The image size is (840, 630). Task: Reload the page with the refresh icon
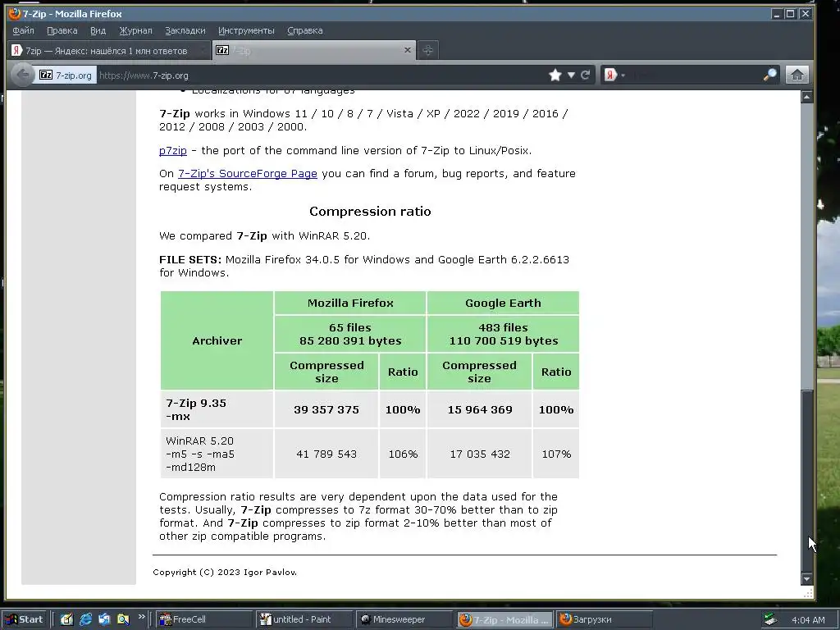click(585, 75)
